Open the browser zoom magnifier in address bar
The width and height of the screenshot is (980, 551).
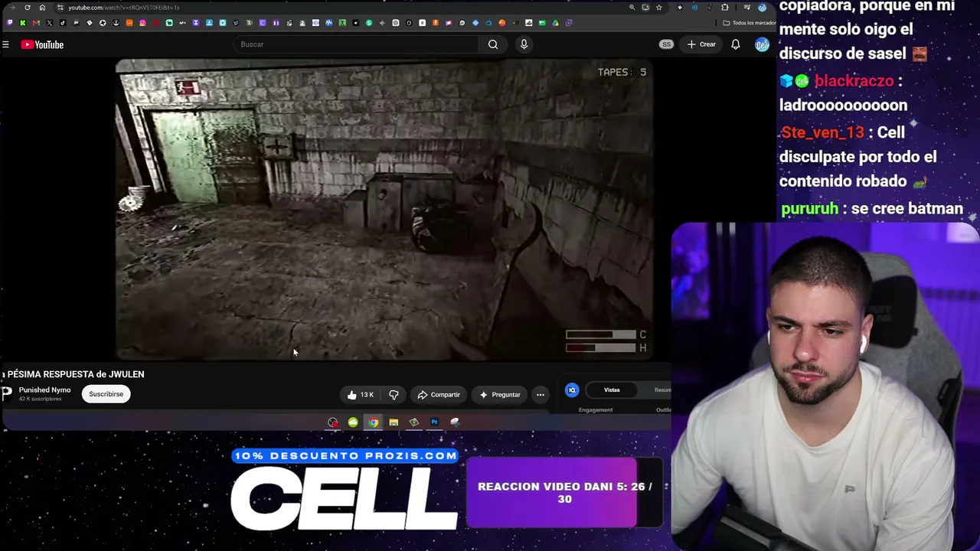pyautogui.click(x=632, y=8)
